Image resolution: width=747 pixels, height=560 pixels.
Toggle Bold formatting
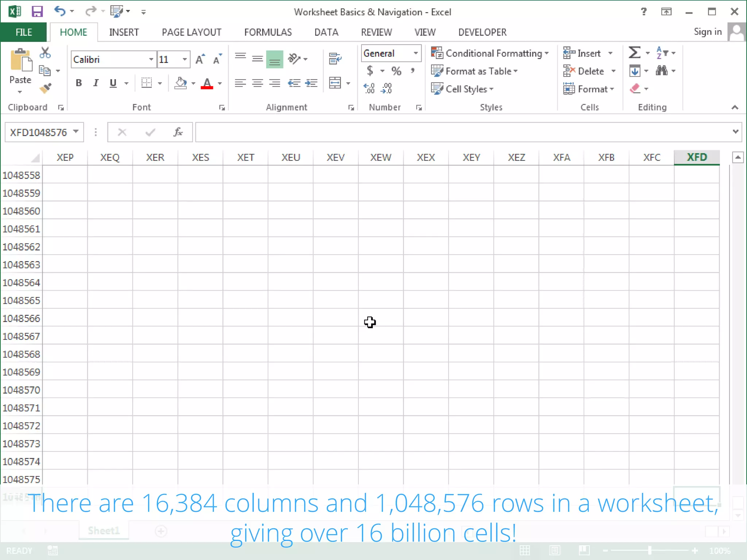click(78, 83)
